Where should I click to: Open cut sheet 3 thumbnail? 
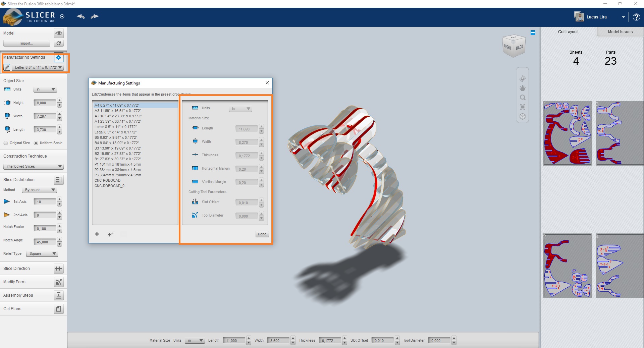click(x=620, y=133)
